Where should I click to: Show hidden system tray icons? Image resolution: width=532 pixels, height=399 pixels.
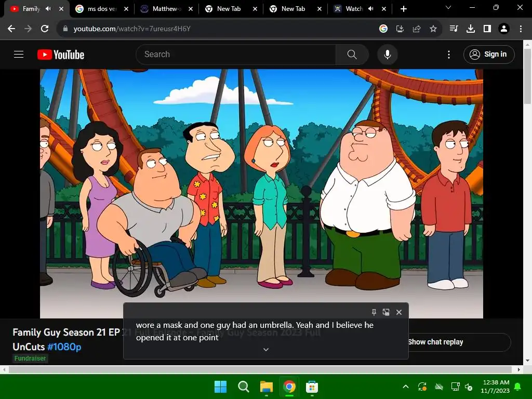[406, 387]
